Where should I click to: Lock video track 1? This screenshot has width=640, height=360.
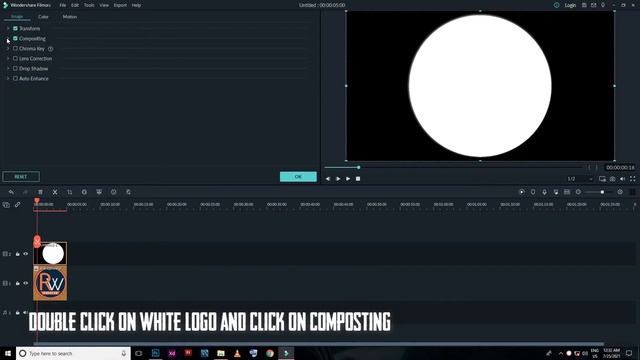point(18,283)
